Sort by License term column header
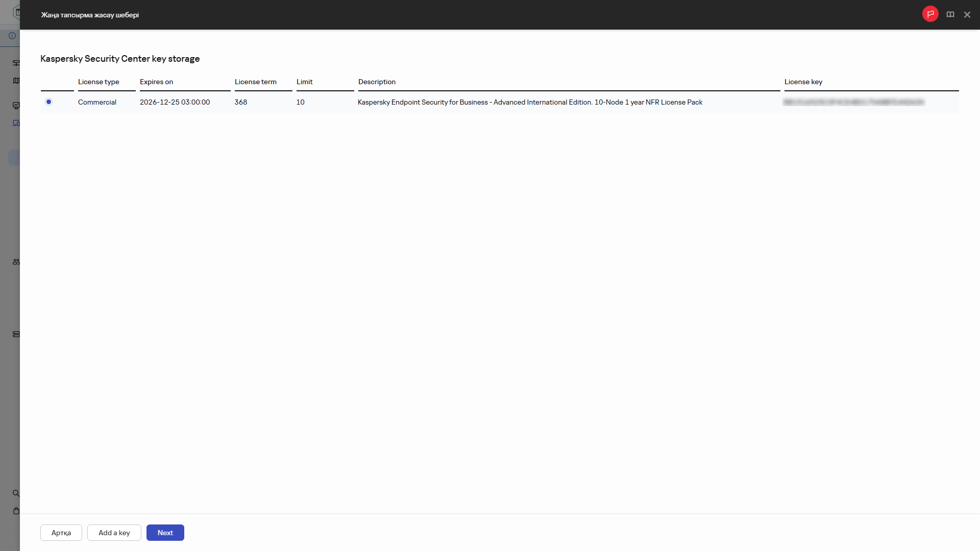Viewport: 980px width, 551px height. click(x=255, y=82)
